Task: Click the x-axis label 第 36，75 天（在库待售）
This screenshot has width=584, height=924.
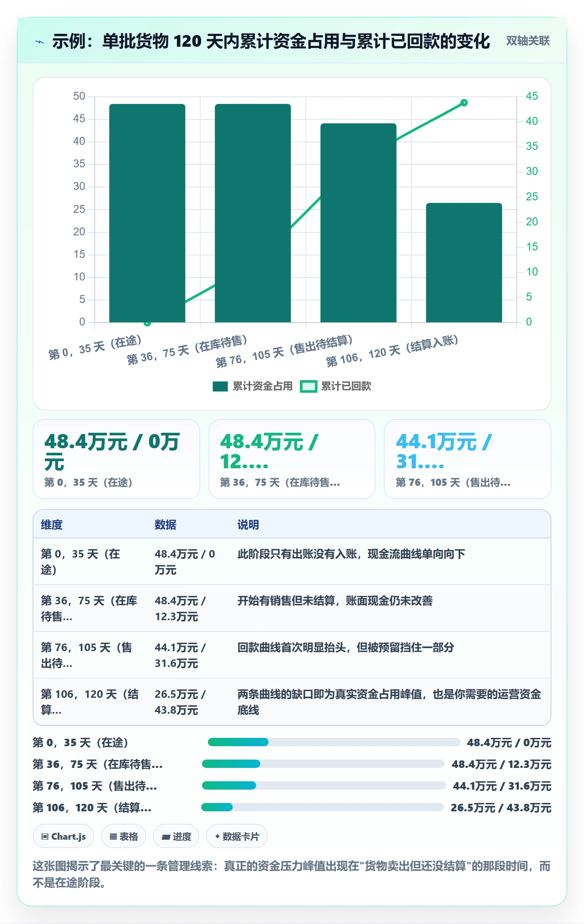Action: [187, 350]
